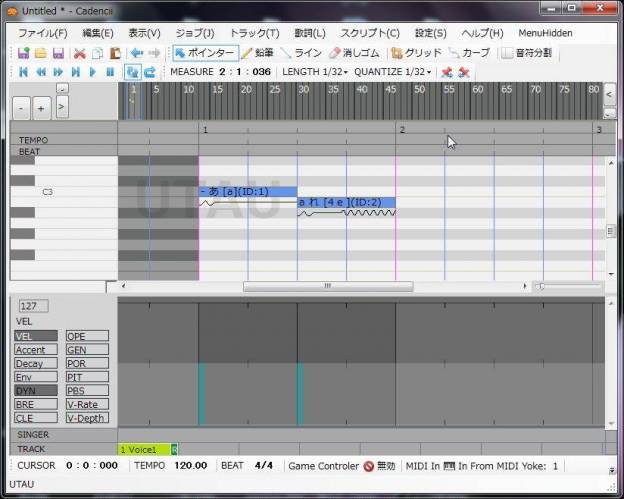
Task: Select the PBS control curve button
Action: [87, 391]
